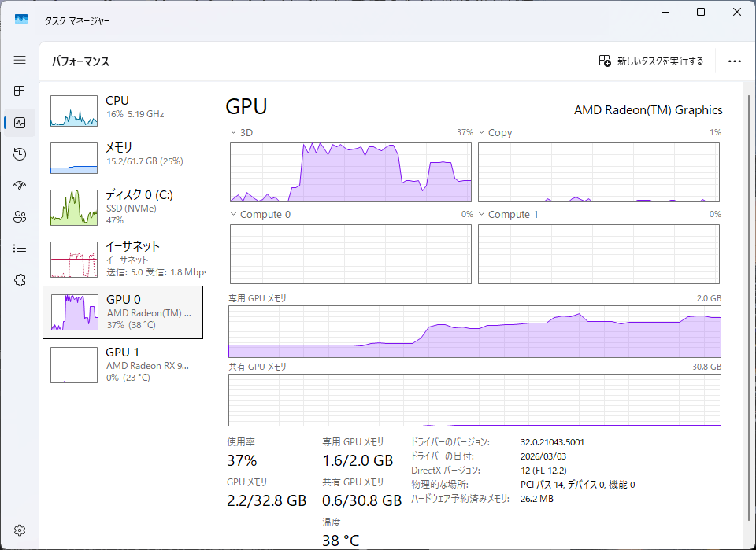Open the Compute 1 graph dropdown
The width and height of the screenshot is (756, 550).
pyautogui.click(x=482, y=215)
